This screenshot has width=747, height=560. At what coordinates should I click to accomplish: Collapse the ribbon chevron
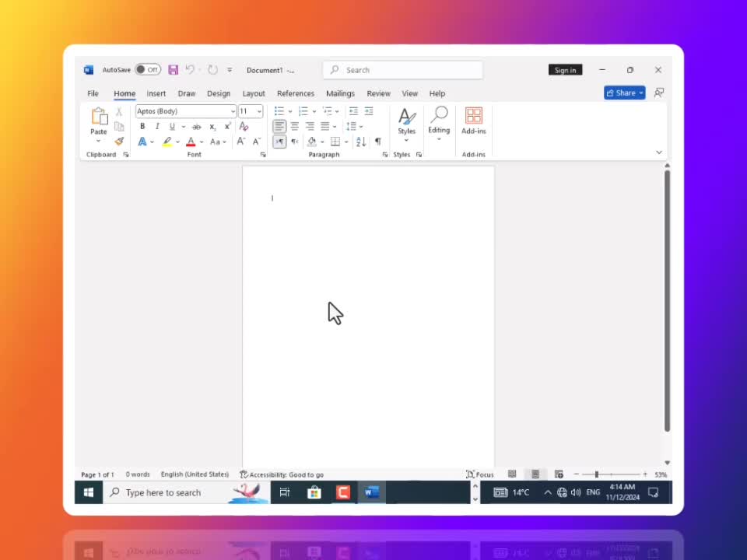(659, 152)
